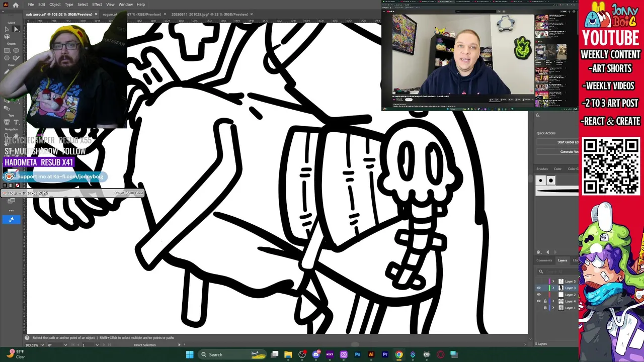The width and height of the screenshot is (644, 362).
Task: Switch to the Brushes panel tab
Action: pyautogui.click(x=542, y=169)
